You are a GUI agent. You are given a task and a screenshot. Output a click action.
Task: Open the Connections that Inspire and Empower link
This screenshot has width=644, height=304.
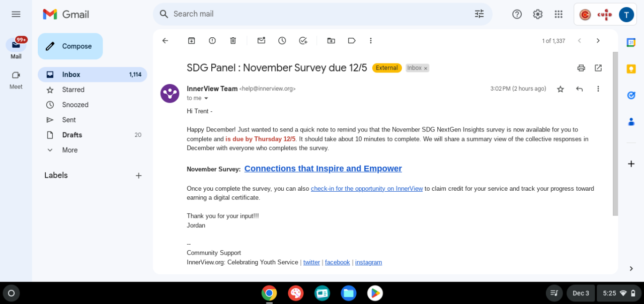point(323,169)
